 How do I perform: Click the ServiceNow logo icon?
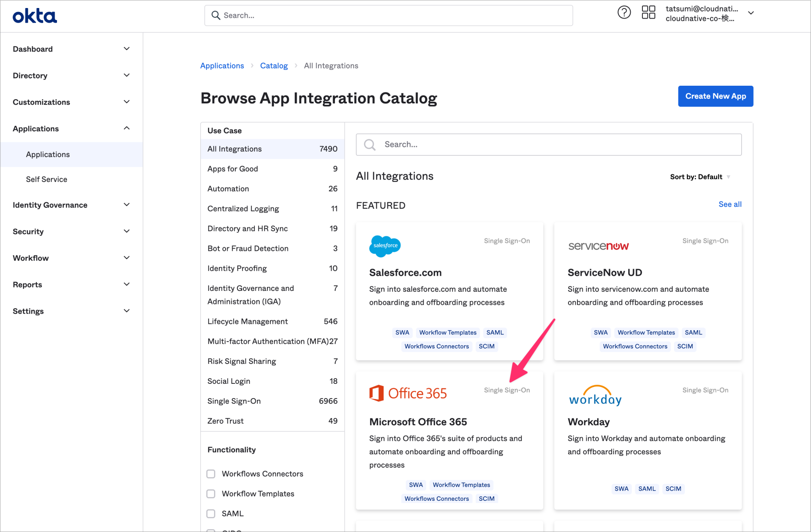coord(598,246)
